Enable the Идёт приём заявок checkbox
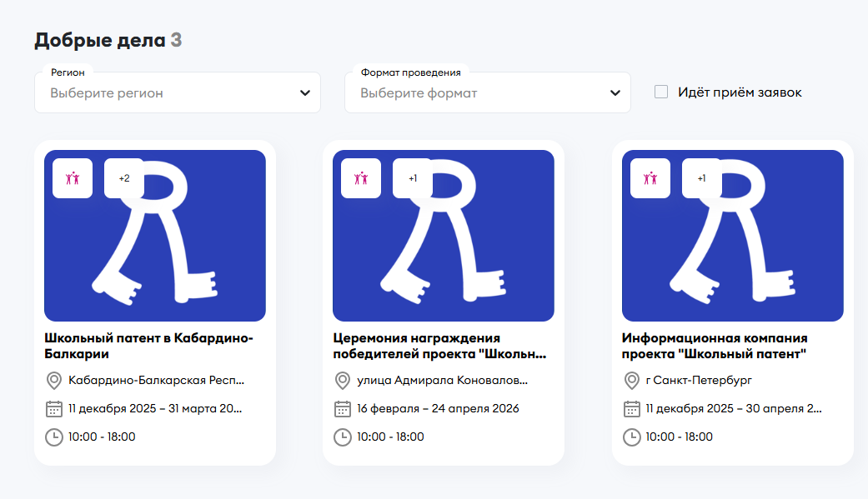Viewport: 868px width, 499px height. coord(661,92)
